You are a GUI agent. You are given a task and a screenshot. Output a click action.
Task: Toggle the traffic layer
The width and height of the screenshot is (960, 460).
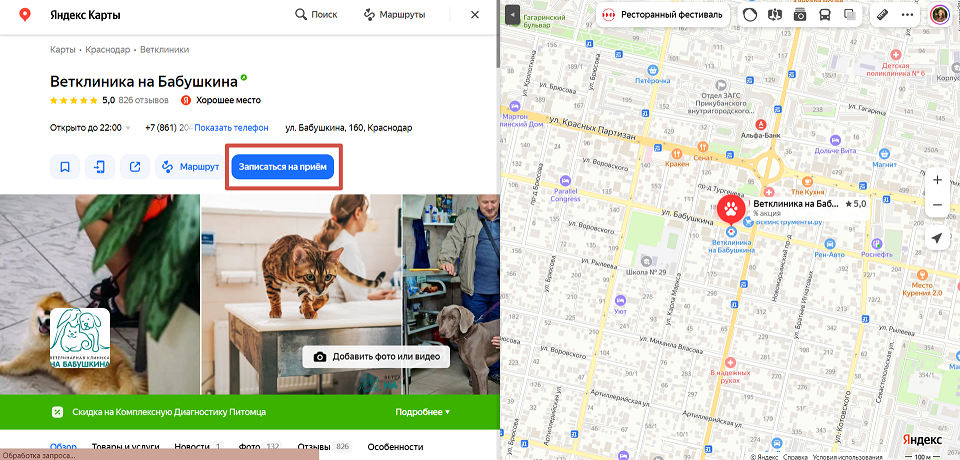750,15
